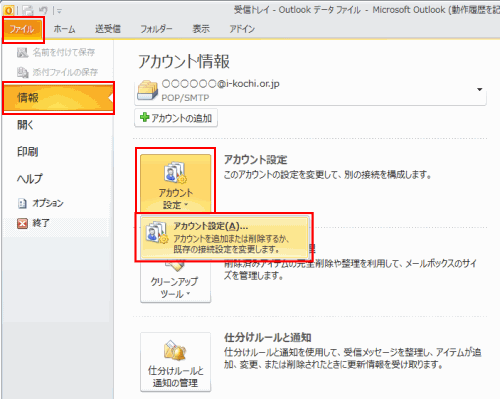Click the mailbox folder icon beside account address

[148, 90]
